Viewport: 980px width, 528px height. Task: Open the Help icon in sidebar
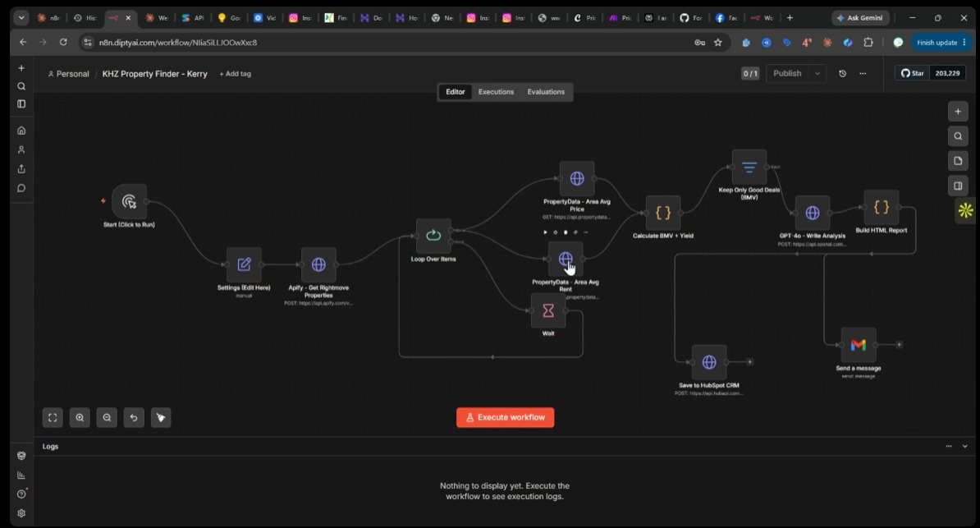[x=21, y=494]
